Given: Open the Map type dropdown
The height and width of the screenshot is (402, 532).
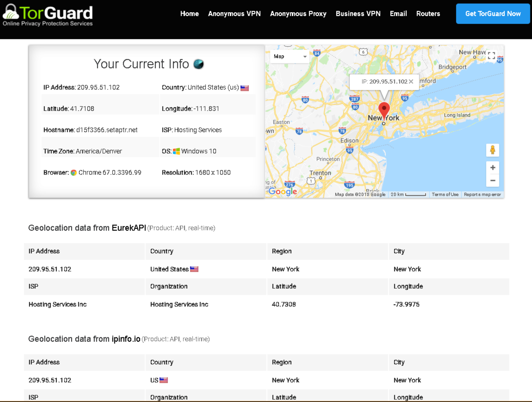Looking at the screenshot, I should [289, 56].
